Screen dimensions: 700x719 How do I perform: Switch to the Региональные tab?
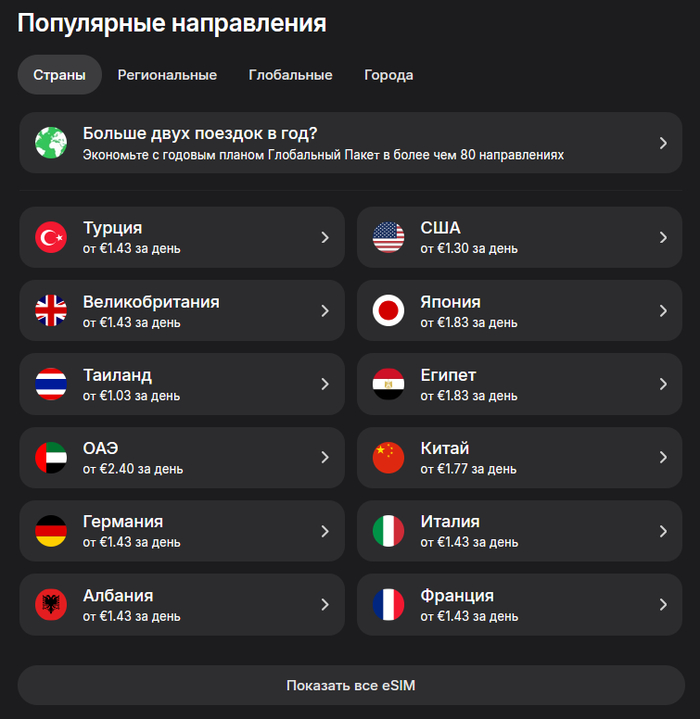167,75
